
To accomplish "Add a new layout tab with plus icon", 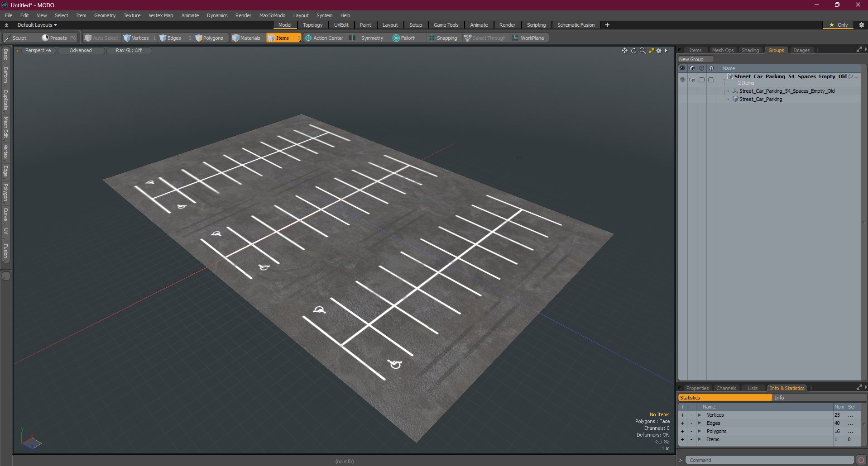I will [x=607, y=25].
